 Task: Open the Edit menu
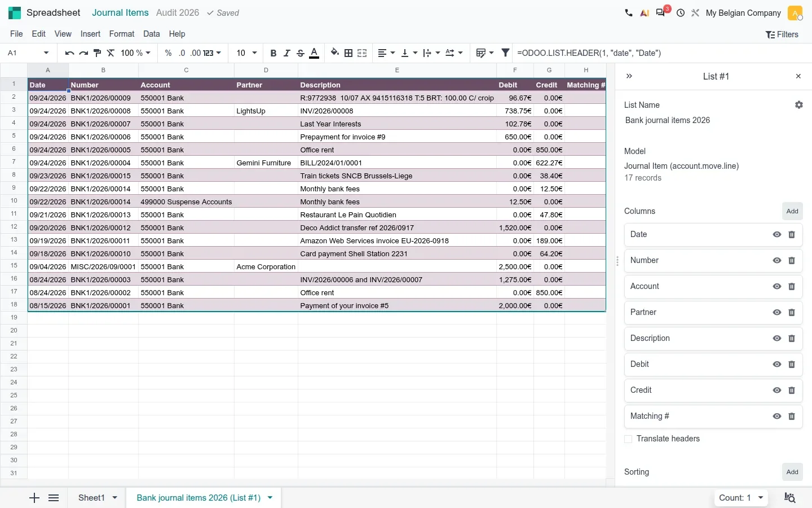[x=39, y=34]
